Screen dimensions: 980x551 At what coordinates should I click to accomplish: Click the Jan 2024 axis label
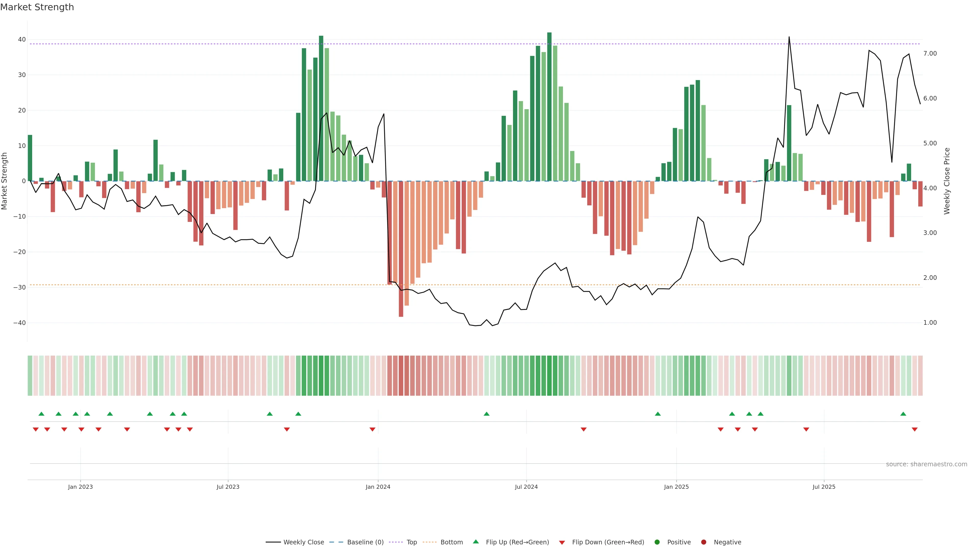pyautogui.click(x=378, y=487)
